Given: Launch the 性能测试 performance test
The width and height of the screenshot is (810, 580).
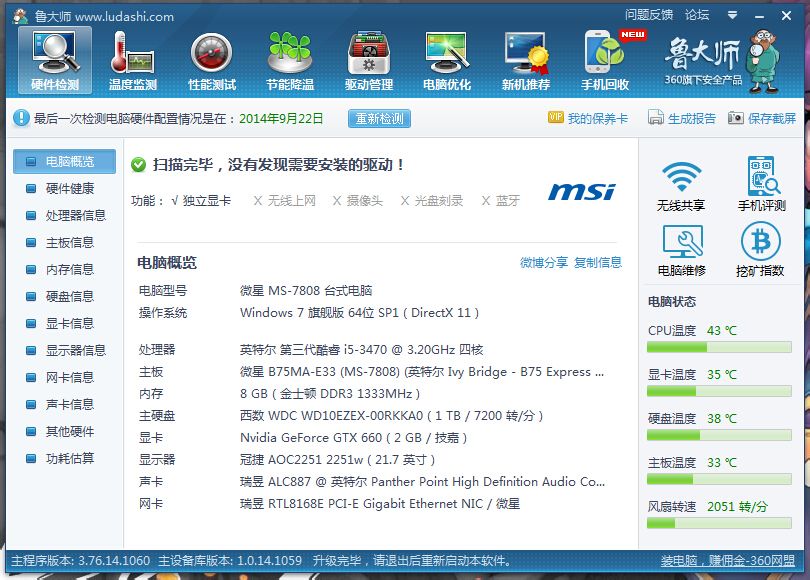Looking at the screenshot, I should pyautogui.click(x=212, y=60).
